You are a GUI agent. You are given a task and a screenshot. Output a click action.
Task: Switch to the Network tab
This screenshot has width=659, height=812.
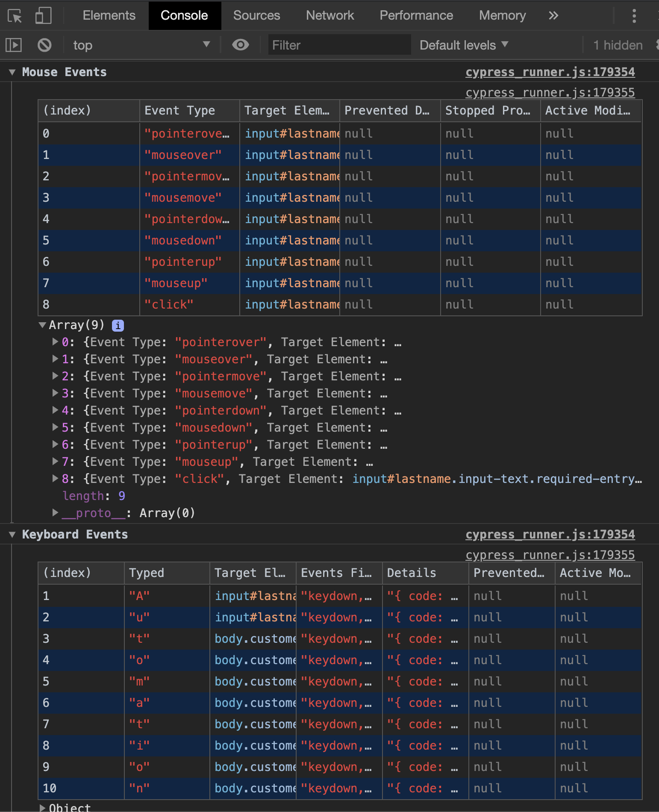(330, 15)
